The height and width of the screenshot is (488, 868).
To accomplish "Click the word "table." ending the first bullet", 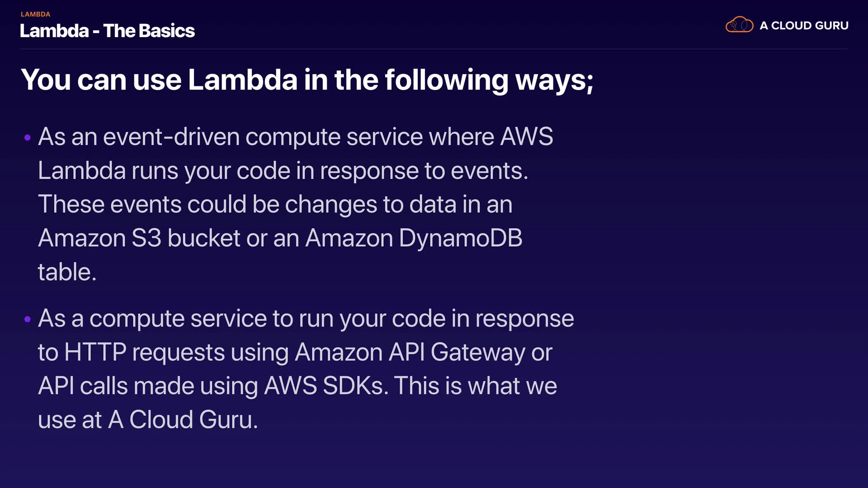I will [67, 272].
